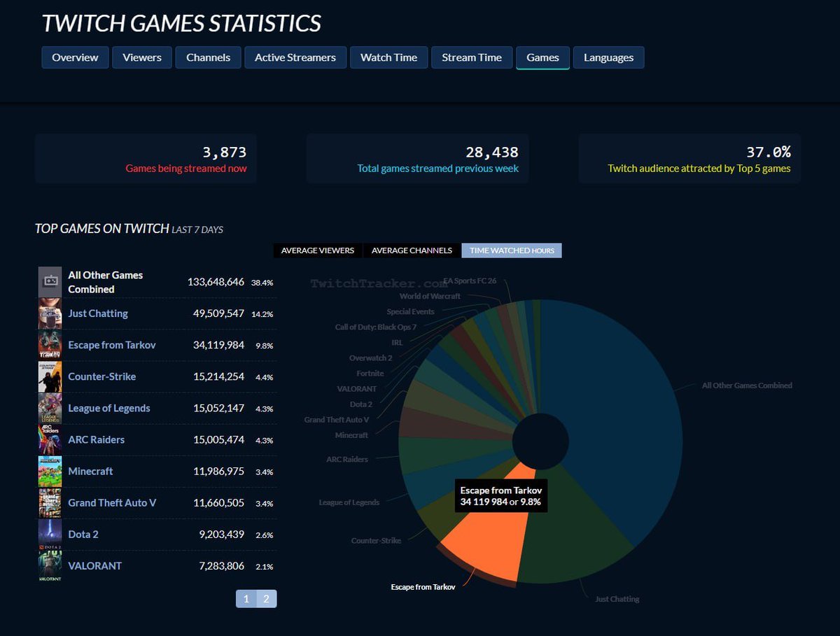
Task: Click the League of Legends game icon
Action: click(x=50, y=408)
